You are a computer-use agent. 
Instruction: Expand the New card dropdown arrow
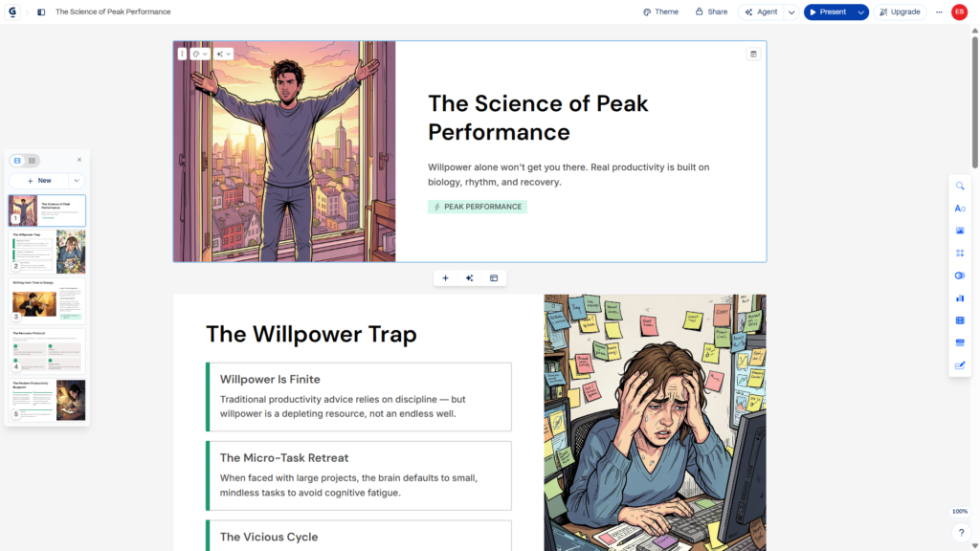point(77,181)
